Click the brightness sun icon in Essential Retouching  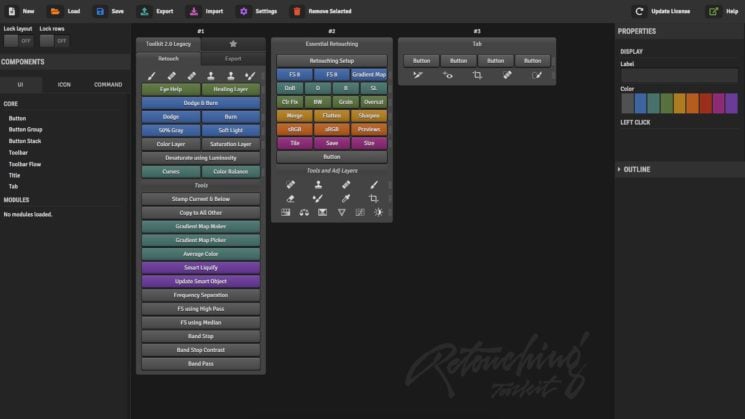tap(378, 212)
